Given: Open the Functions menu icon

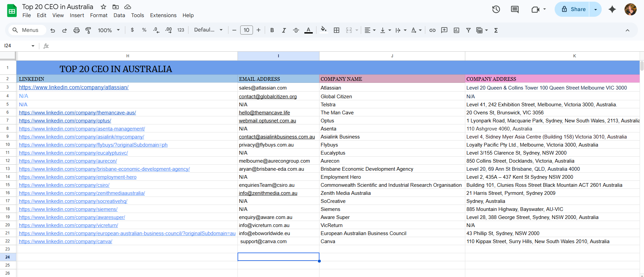Looking at the screenshot, I should [496, 30].
